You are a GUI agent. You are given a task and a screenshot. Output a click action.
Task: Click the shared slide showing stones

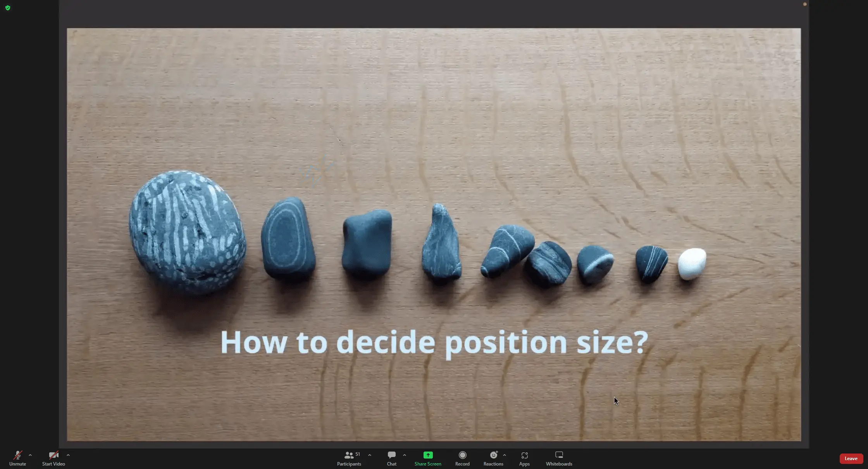434,234
